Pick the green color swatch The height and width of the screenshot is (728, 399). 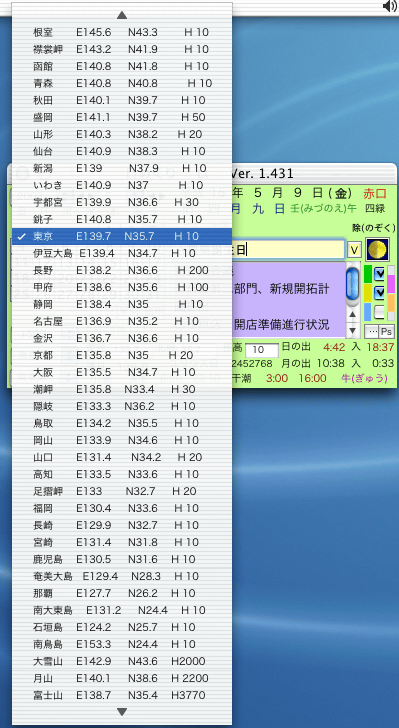tap(368, 274)
